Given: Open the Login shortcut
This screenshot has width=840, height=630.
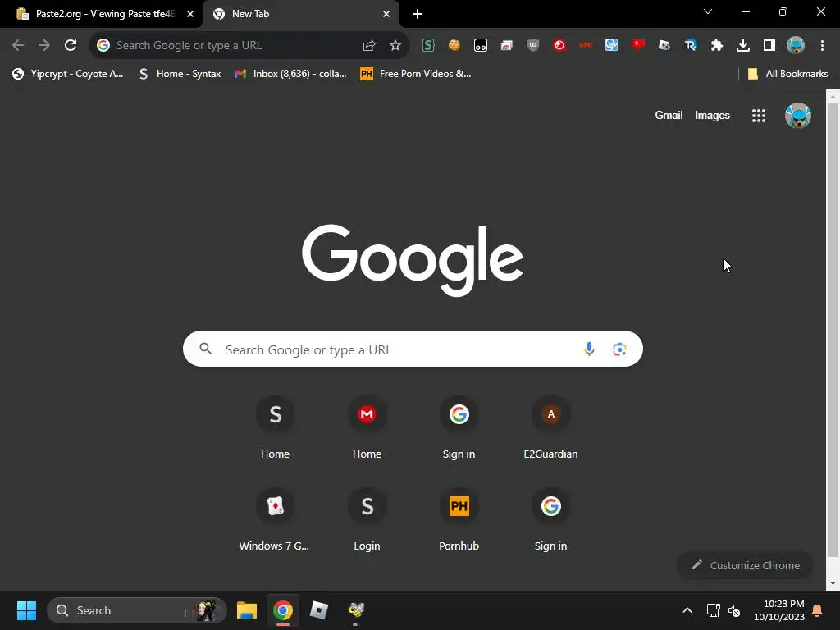Looking at the screenshot, I should point(367,521).
